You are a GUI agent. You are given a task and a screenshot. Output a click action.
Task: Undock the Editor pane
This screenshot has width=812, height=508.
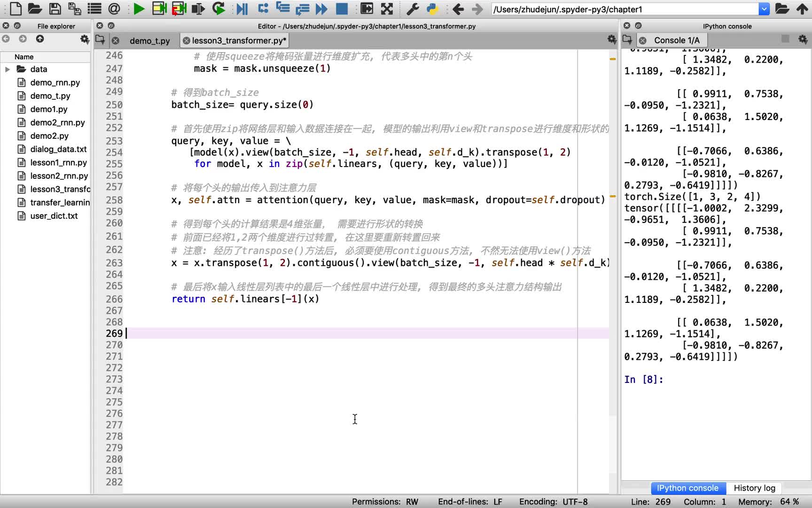(111, 25)
